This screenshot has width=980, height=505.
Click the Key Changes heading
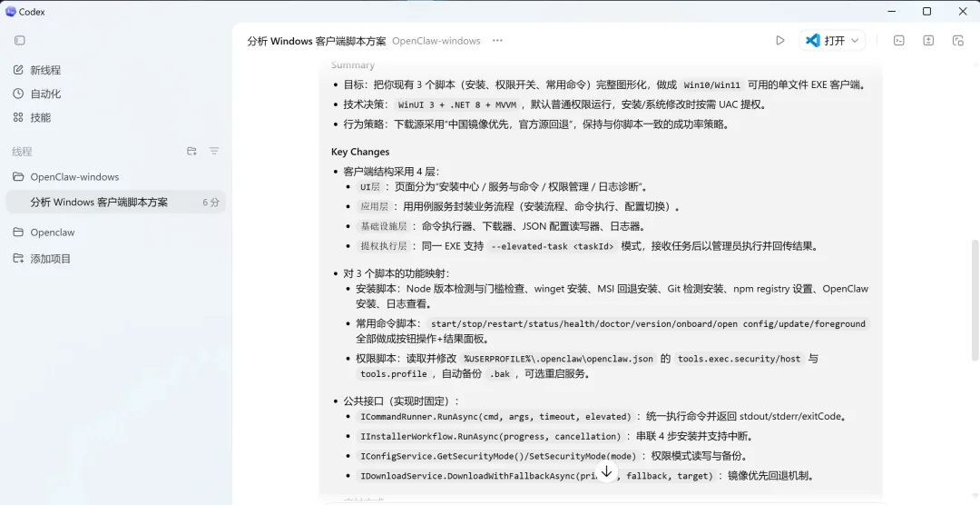click(x=360, y=152)
